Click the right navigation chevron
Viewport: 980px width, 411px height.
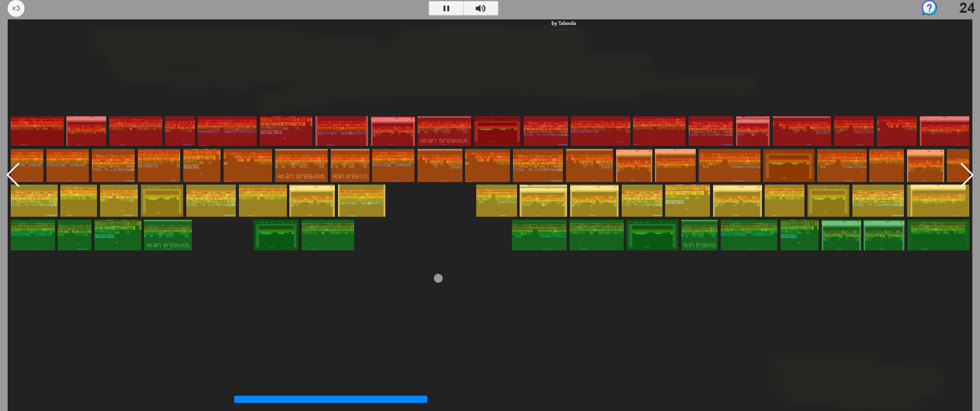tap(967, 175)
